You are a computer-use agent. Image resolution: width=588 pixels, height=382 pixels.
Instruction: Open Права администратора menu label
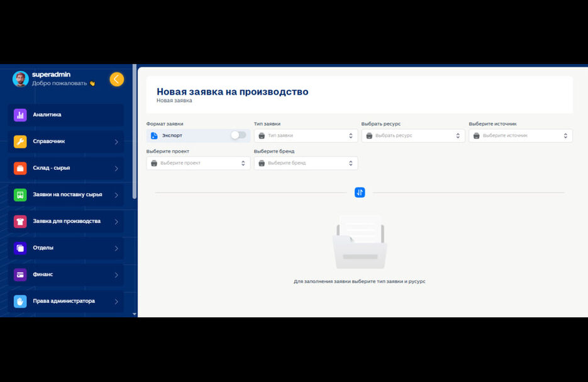tap(64, 301)
